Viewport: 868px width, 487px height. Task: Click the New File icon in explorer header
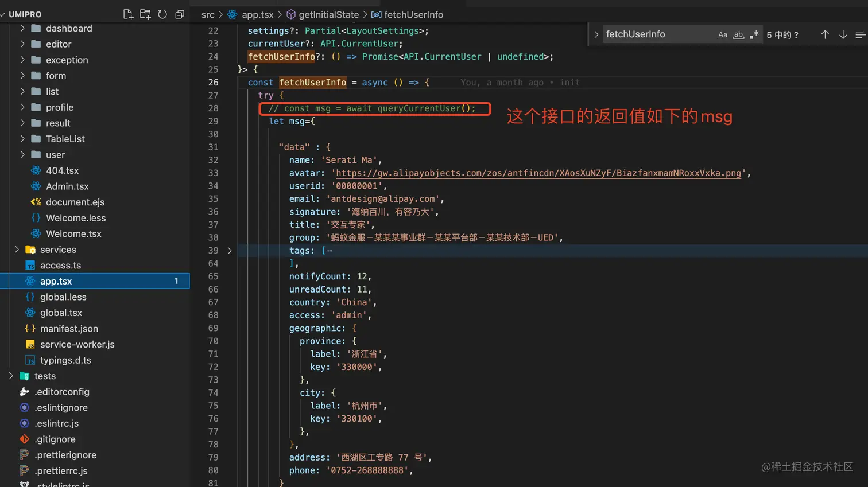(x=128, y=14)
